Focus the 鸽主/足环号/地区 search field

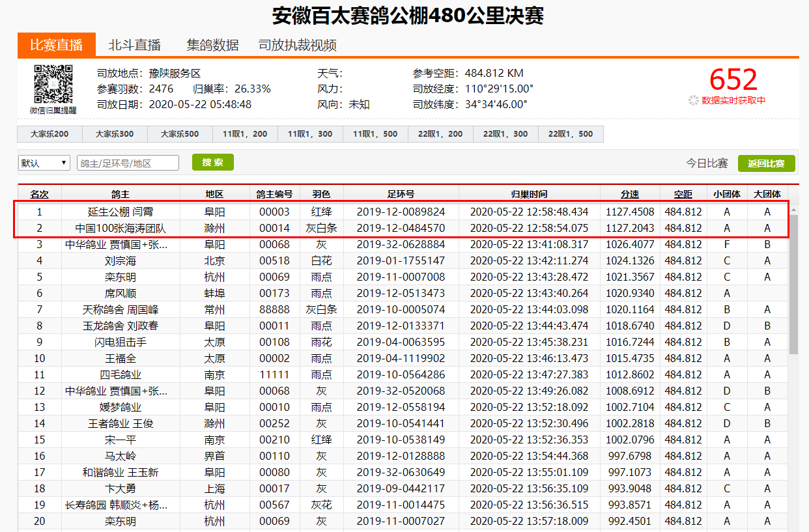pos(128,163)
